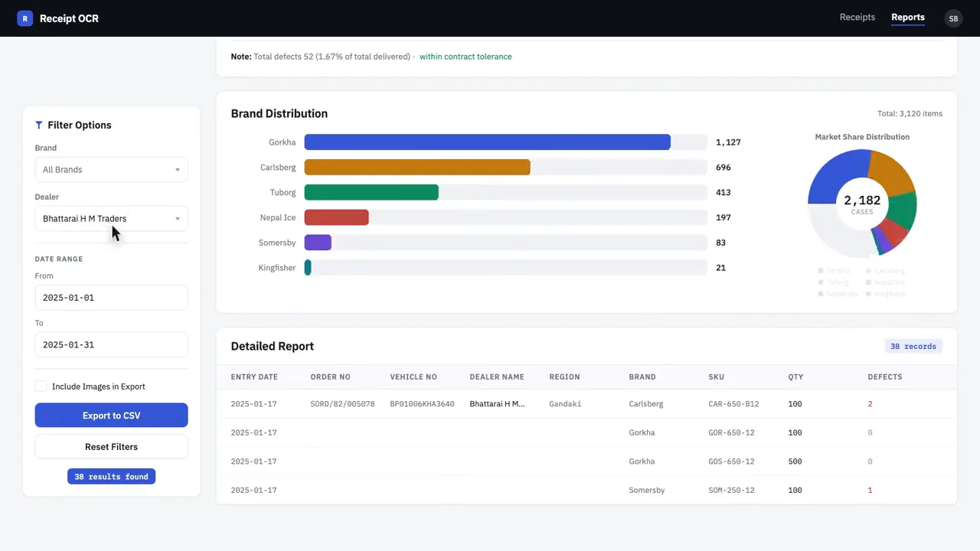Click the Tuborg value 413

[724, 193]
